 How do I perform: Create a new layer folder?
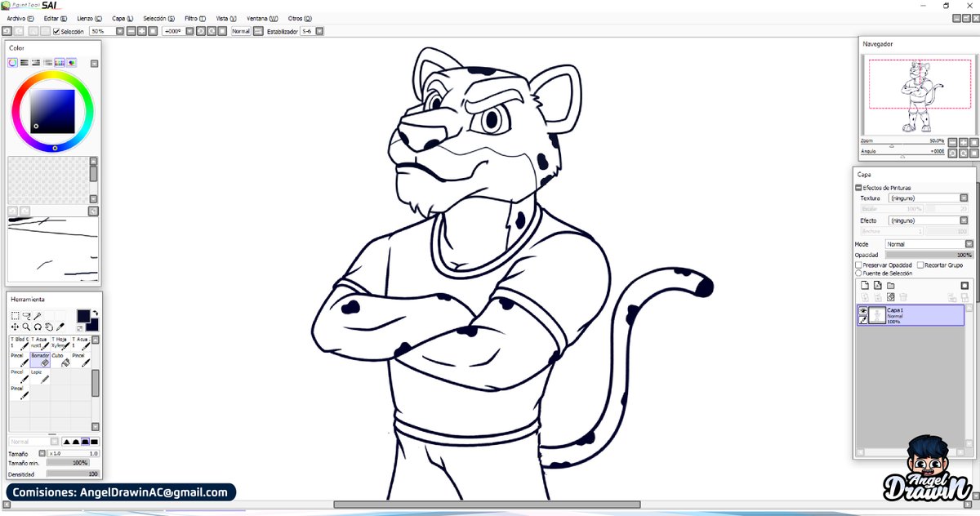(890, 285)
